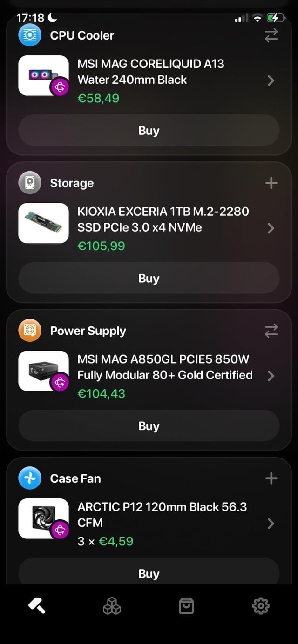Swap the CPU Cooler component

point(271,35)
